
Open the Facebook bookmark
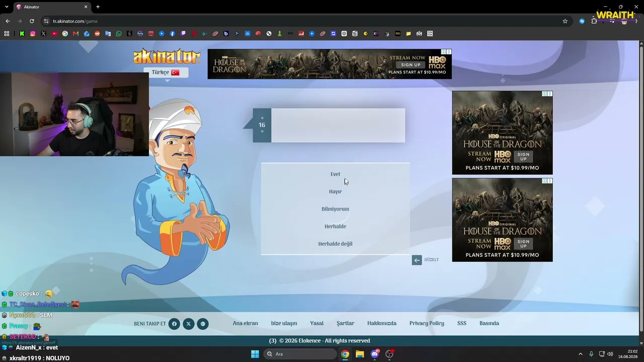[172, 34]
